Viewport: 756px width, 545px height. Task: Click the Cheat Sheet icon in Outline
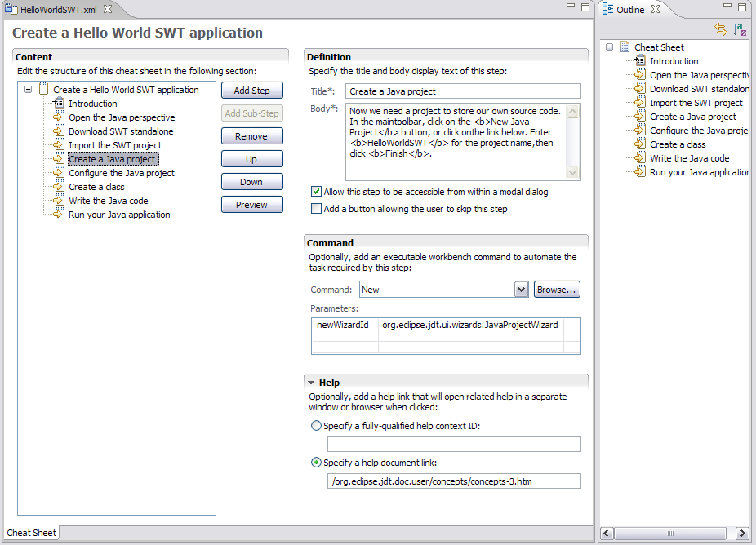tap(625, 47)
